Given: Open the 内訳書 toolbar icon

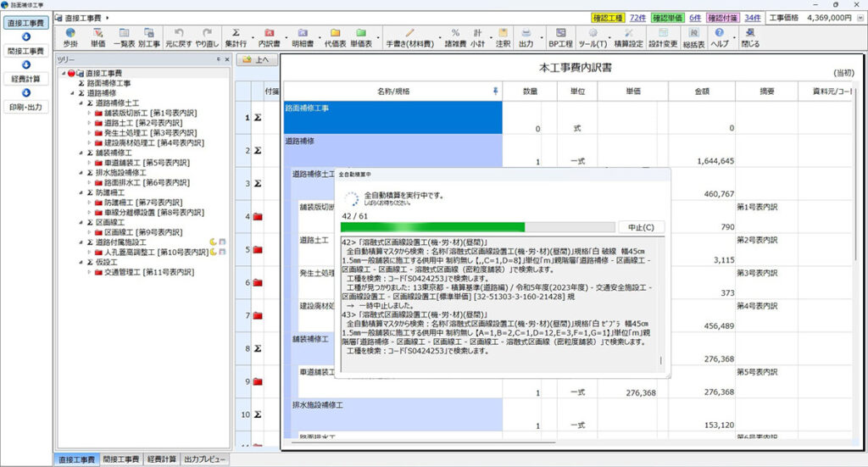Looking at the screenshot, I should click(x=269, y=36).
